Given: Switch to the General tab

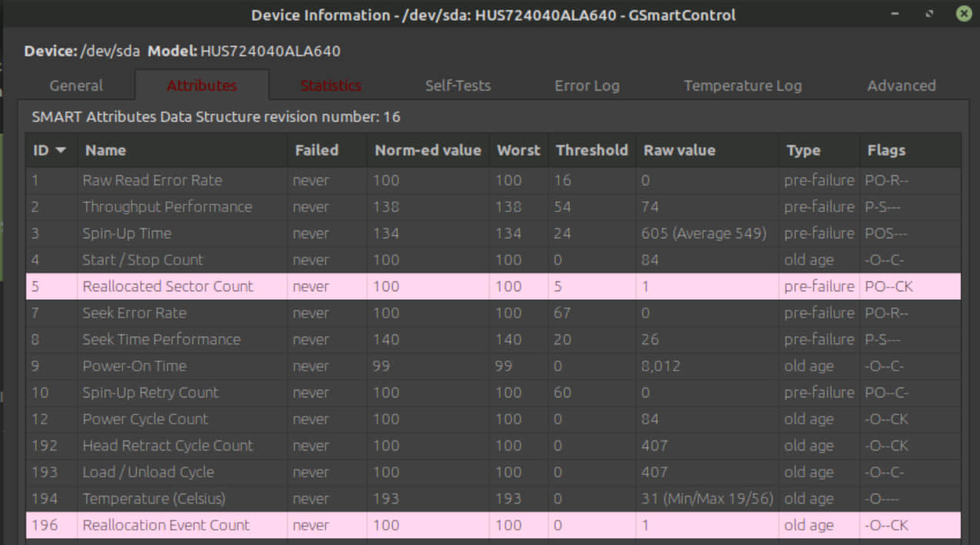Looking at the screenshot, I should click(76, 86).
